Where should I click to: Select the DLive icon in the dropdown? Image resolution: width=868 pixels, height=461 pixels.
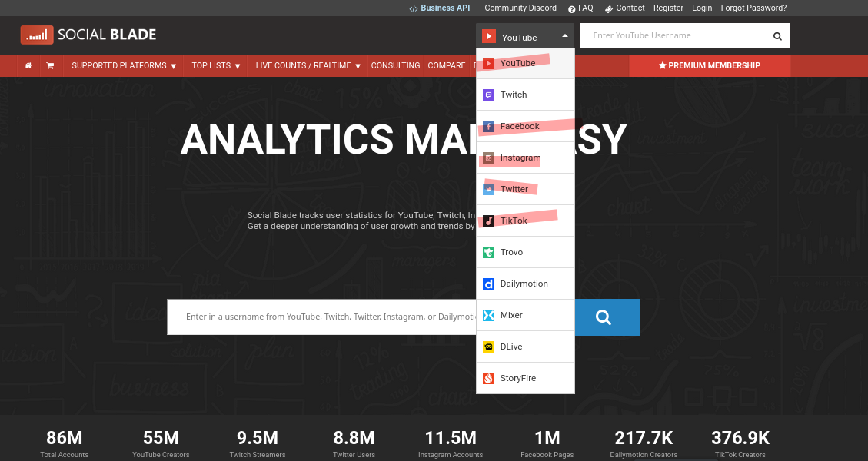coord(488,347)
